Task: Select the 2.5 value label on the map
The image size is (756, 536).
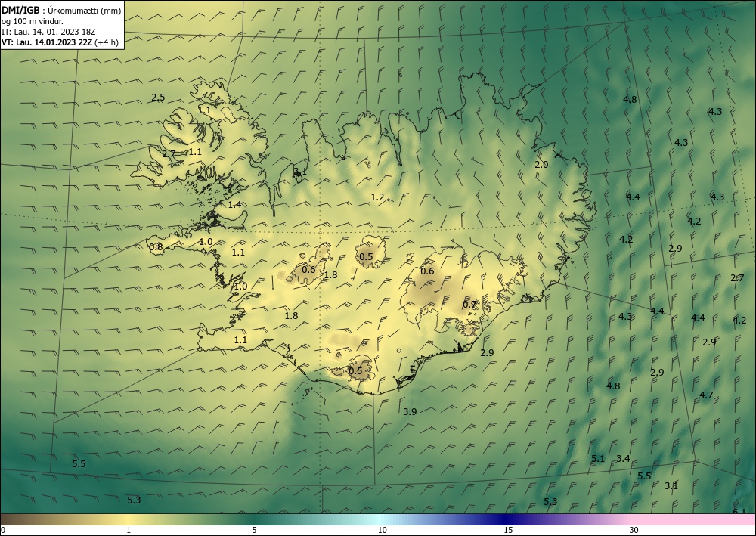Action: tap(158, 98)
